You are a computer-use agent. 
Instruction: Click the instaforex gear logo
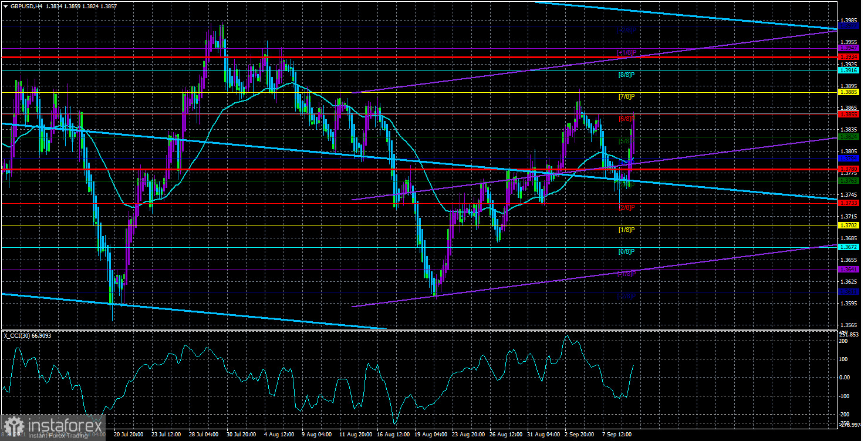[x=12, y=426]
